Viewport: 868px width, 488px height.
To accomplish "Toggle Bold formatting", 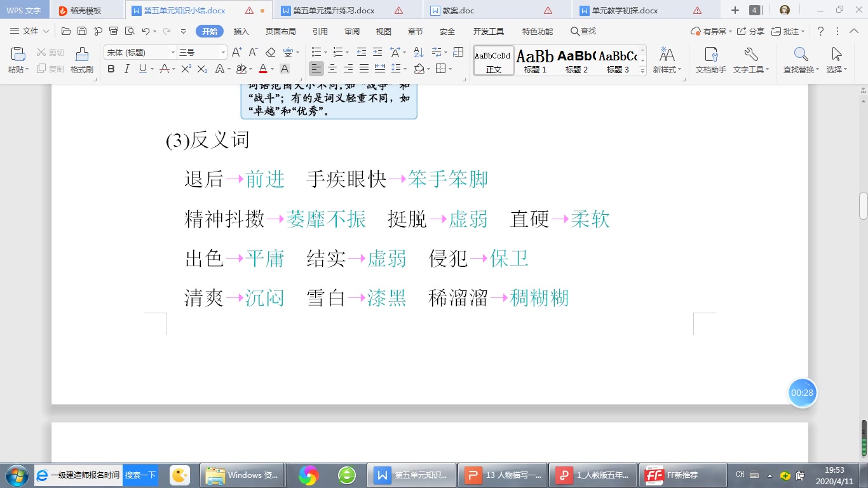I will click(111, 69).
